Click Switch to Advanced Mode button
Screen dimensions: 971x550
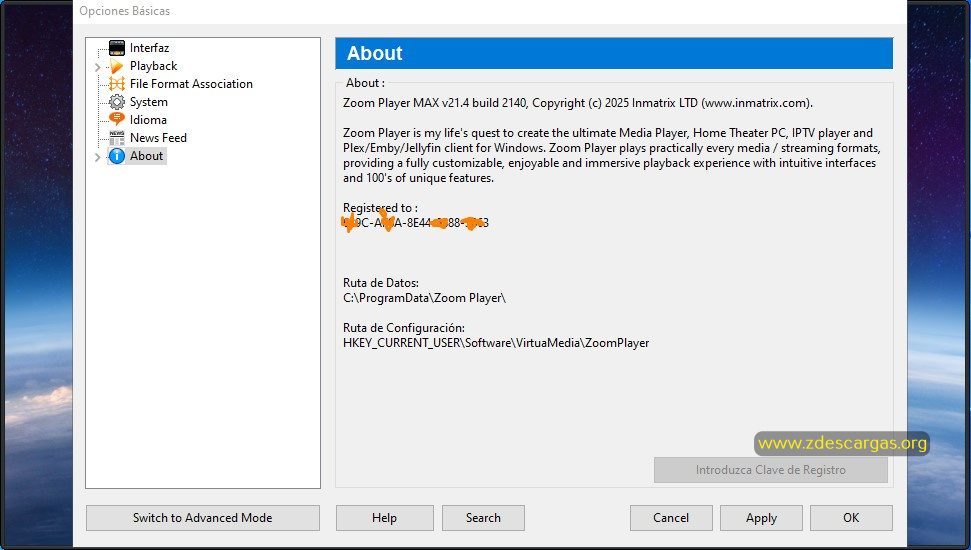[202, 518]
